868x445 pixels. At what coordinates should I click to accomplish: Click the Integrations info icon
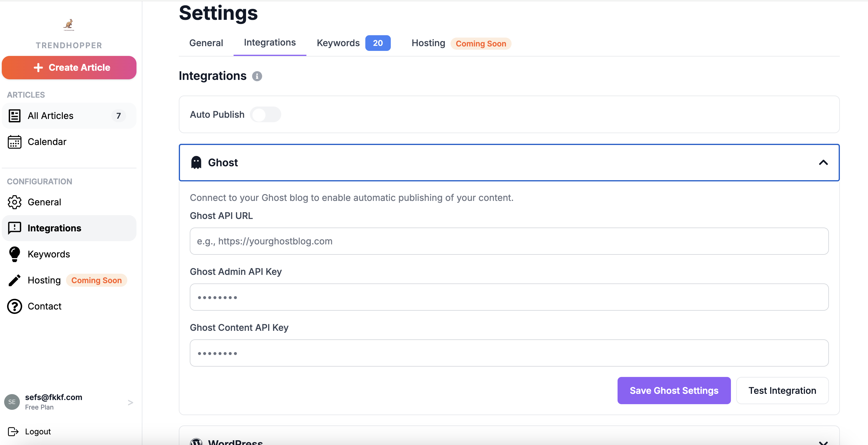coord(257,76)
